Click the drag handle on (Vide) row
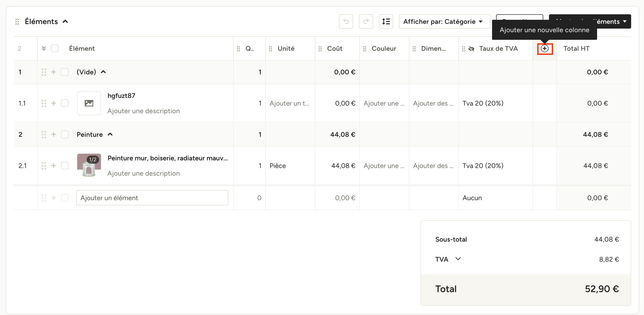Viewport: 644px width, 315px height. pyautogui.click(x=44, y=72)
